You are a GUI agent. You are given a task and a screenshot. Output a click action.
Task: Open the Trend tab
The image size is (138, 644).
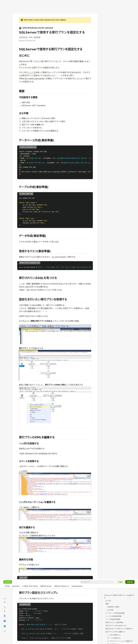pyautogui.click(x=7, y=586)
